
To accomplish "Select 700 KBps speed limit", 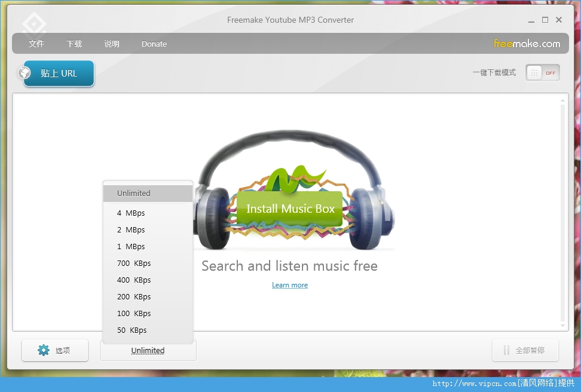I will coord(148,263).
